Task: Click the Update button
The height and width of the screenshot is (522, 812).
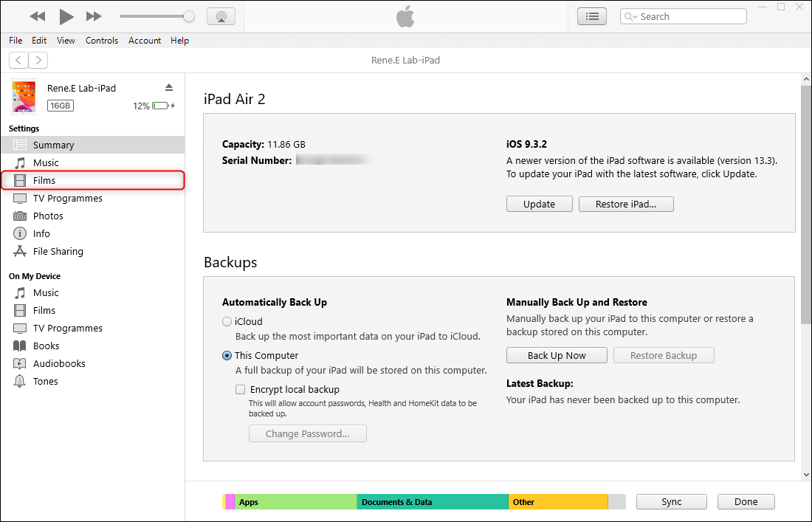Action: click(x=539, y=204)
